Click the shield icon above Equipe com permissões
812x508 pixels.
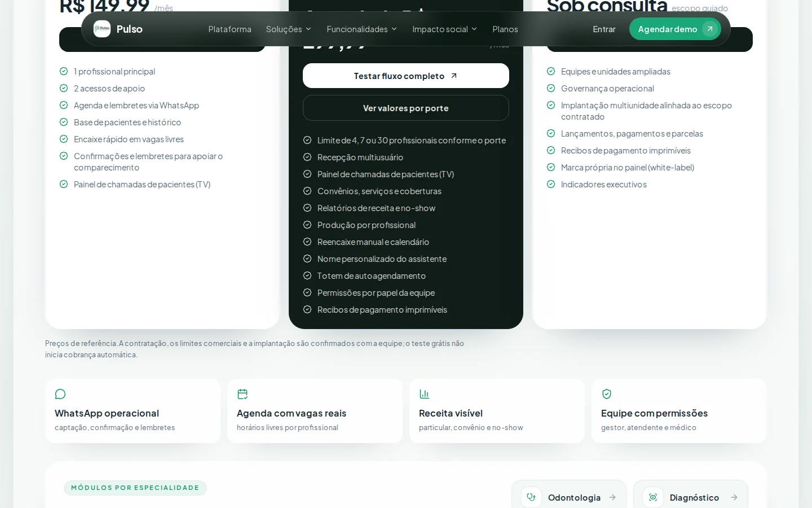click(x=607, y=394)
